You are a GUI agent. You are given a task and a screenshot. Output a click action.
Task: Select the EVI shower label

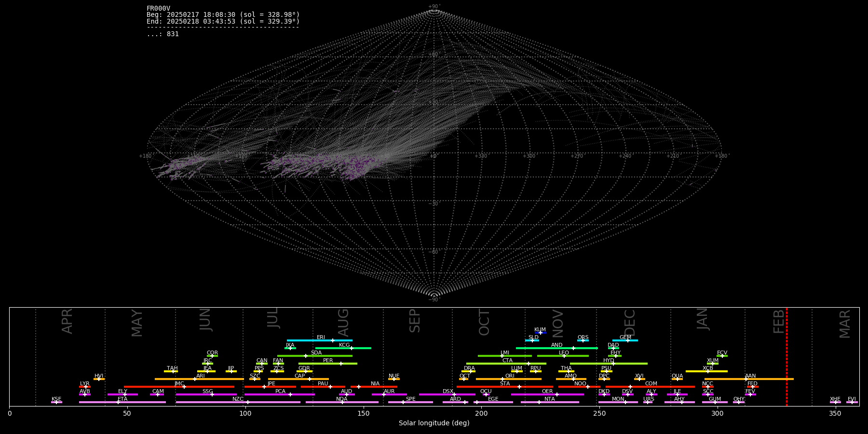click(x=852, y=399)
